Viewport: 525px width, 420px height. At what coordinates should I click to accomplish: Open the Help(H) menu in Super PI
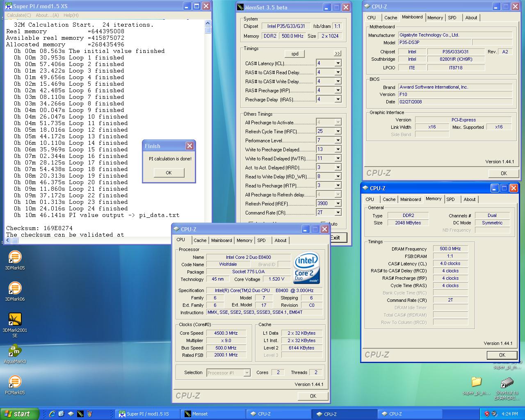click(71, 15)
